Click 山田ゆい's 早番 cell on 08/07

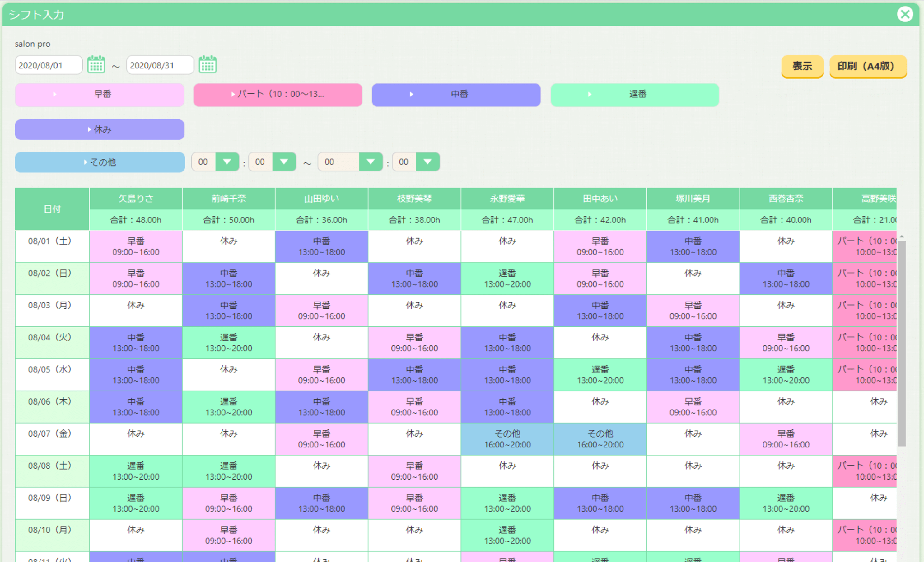coord(322,439)
